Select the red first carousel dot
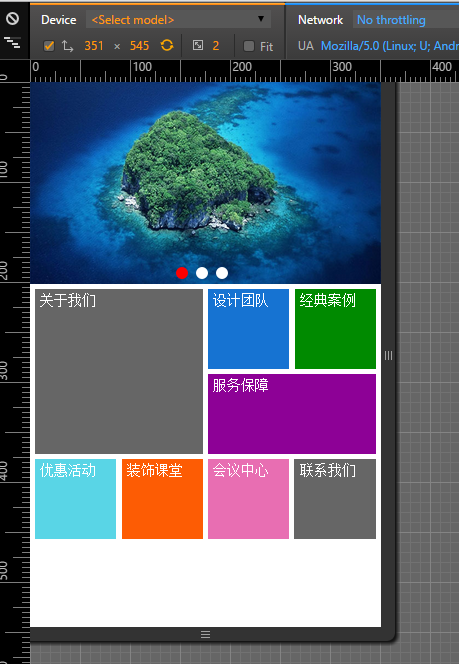The width and height of the screenshot is (459, 664). [182, 273]
